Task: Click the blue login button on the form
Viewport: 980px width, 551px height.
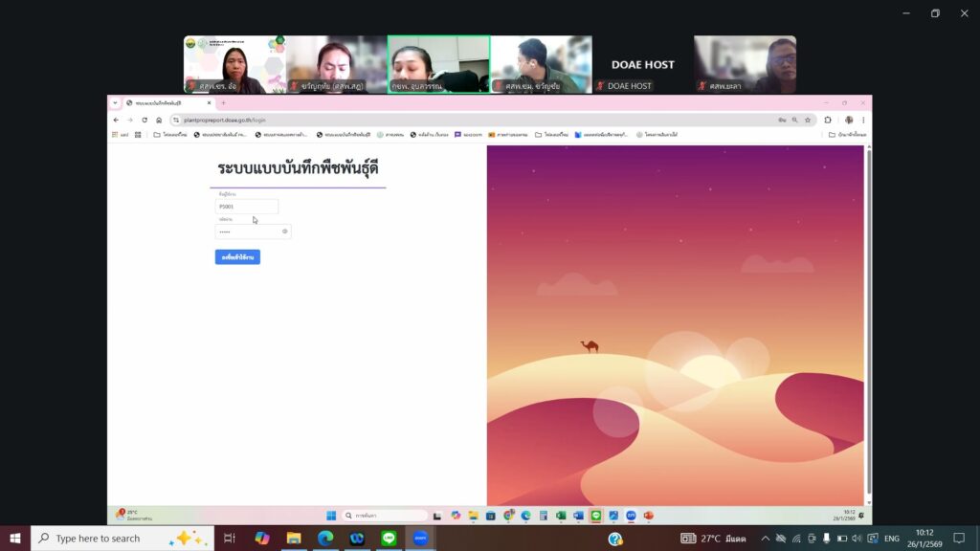Action: (x=237, y=257)
